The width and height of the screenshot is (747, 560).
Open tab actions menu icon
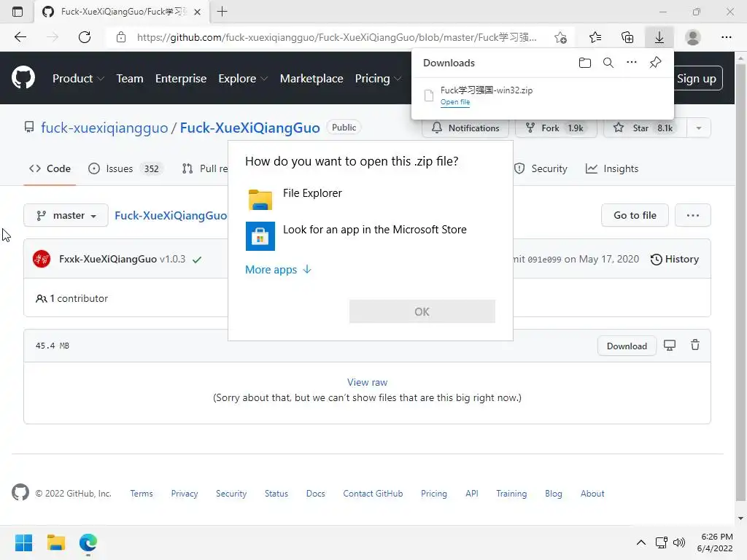18,12
